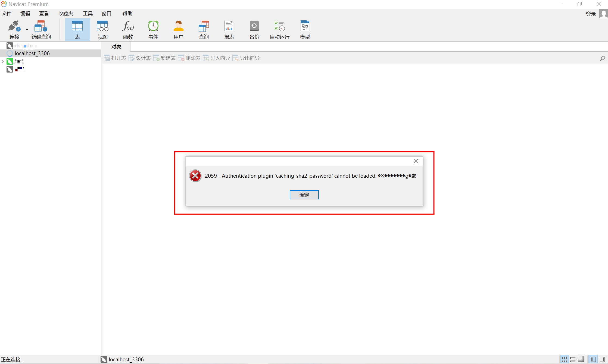Image resolution: width=608 pixels, height=364 pixels.
Task: Click the 模型 model icon
Action: tap(305, 29)
